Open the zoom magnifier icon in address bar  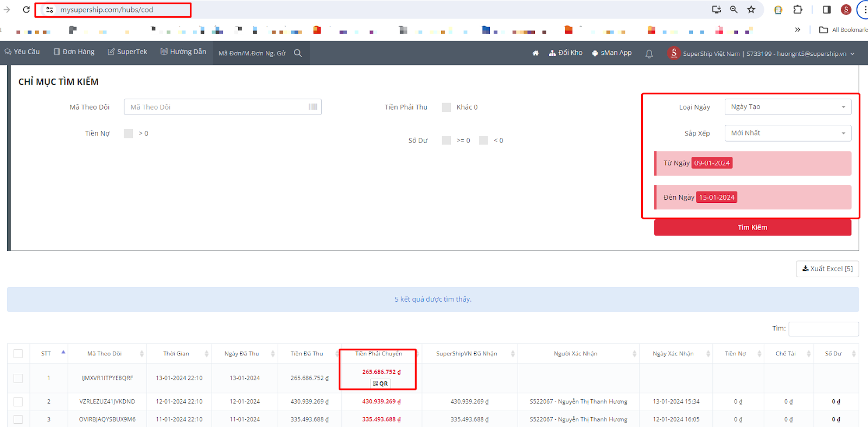(734, 9)
